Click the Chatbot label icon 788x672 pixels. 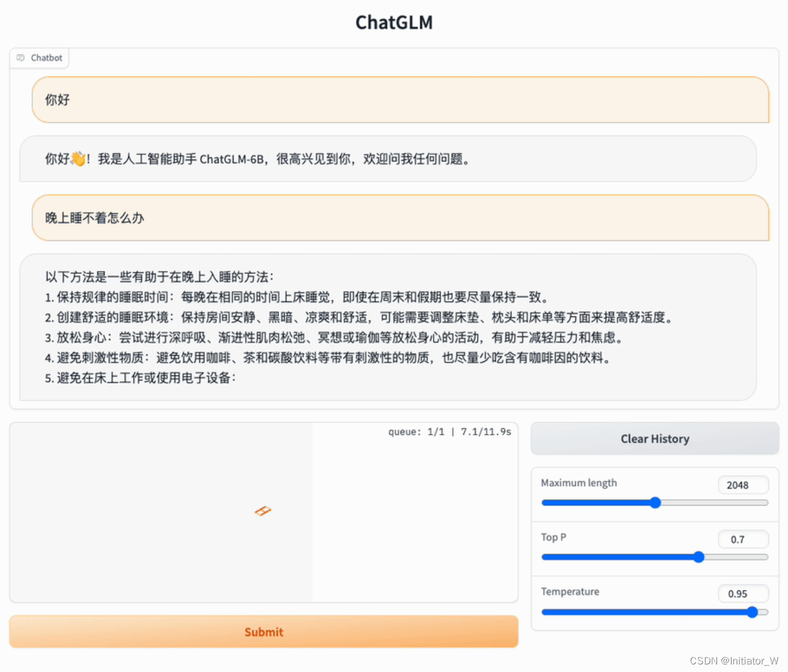pyautogui.click(x=20, y=58)
